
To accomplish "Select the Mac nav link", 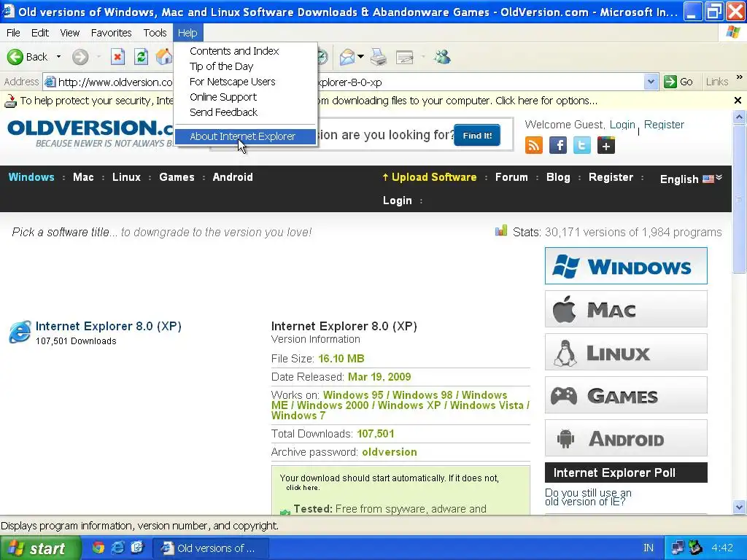I will coord(83,177).
